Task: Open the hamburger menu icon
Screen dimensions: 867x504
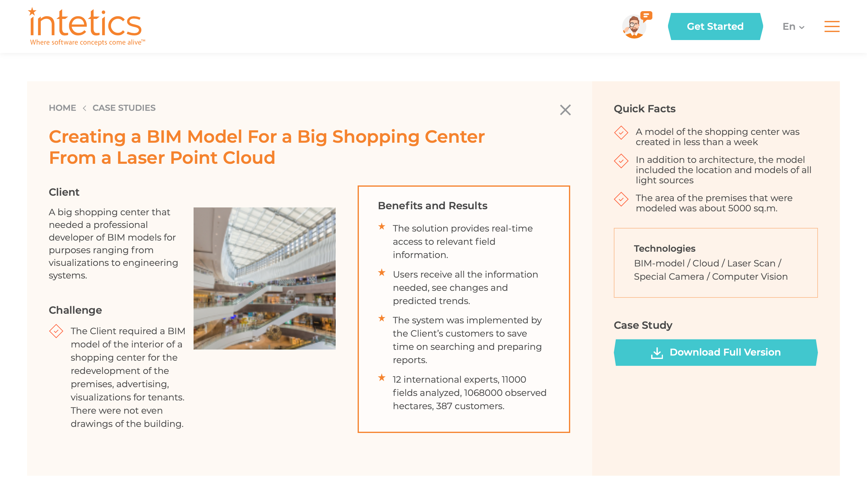Action: click(x=831, y=26)
